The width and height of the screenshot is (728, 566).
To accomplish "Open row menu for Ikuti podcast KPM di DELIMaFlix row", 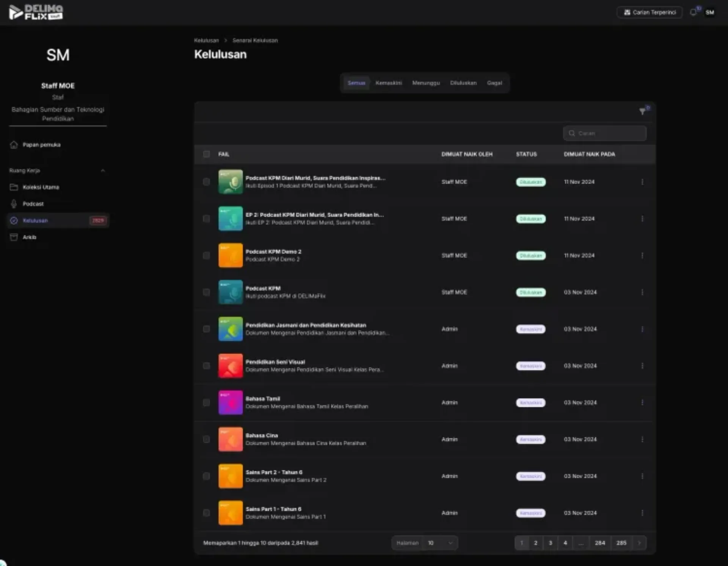I will click(642, 292).
